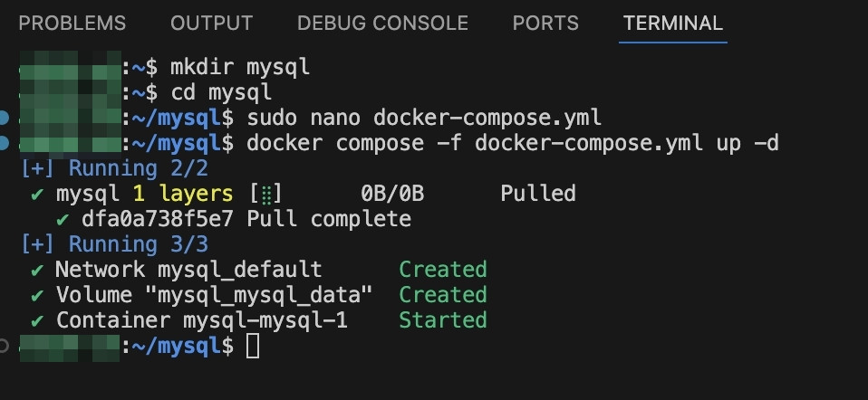The image size is (868, 400).
Task: Click docker-compose.yml in the compose up command
Action: pyautogui.click(x=588, y=143)
